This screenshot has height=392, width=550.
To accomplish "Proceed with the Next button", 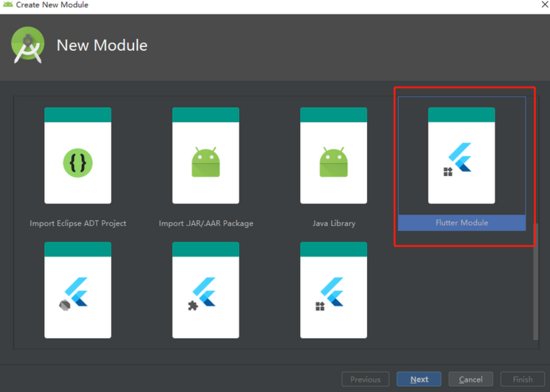I will click(419, 379).
